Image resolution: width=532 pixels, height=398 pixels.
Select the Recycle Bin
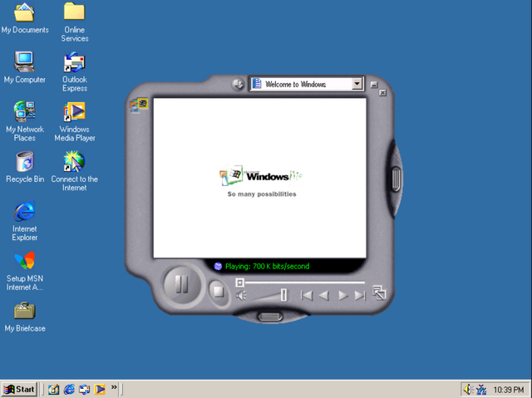[25, 167]
